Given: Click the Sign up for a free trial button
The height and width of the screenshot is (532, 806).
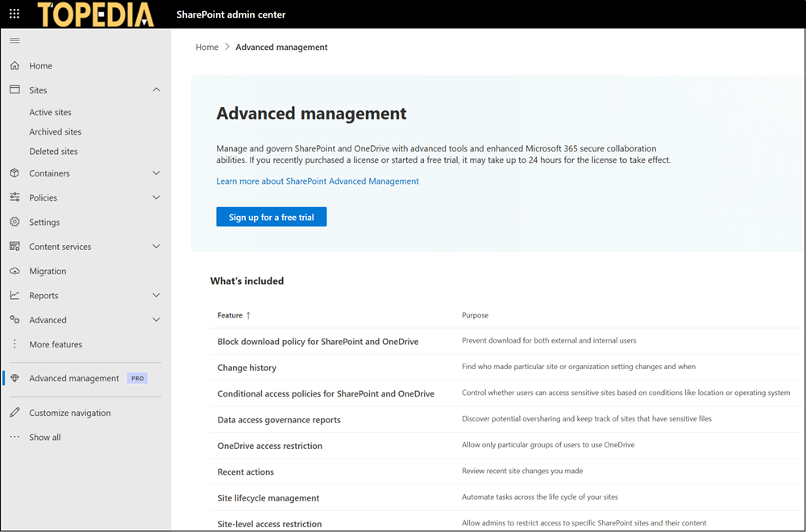Looking at the screenshot, I should tap(271, 216).
